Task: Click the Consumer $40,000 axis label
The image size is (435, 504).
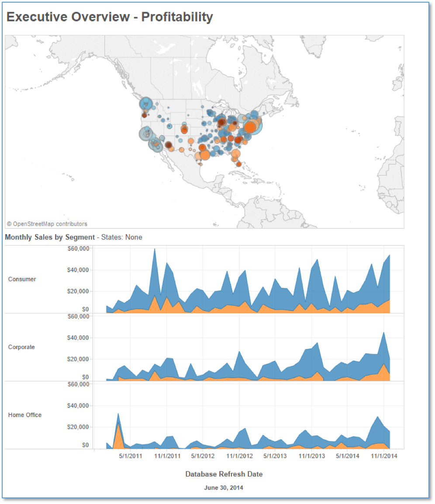Action: tap(78, 270)
